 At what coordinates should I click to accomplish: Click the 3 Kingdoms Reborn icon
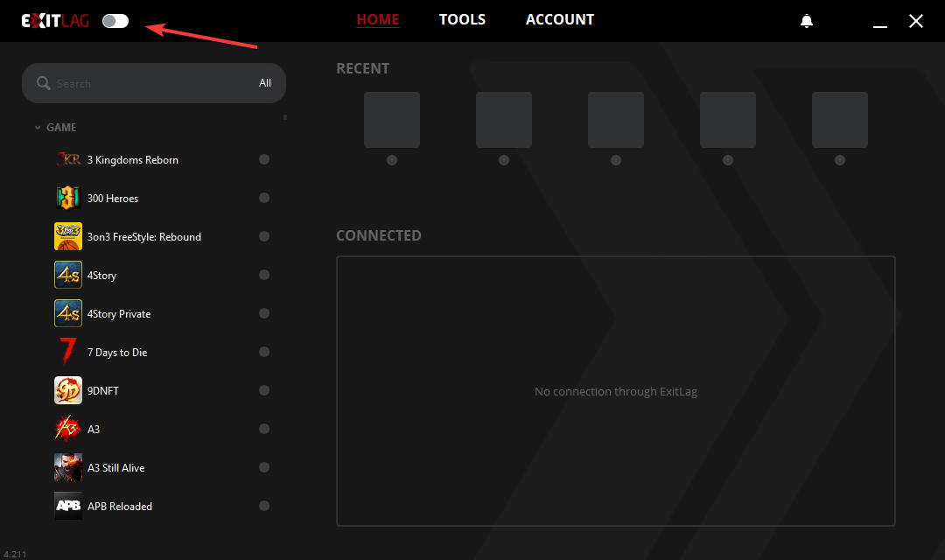tap(68, 160)
